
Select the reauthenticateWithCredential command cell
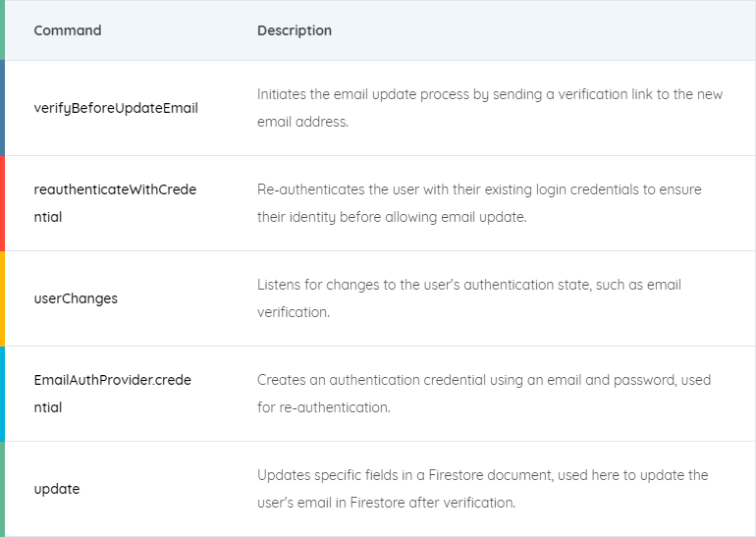point(115,203)
